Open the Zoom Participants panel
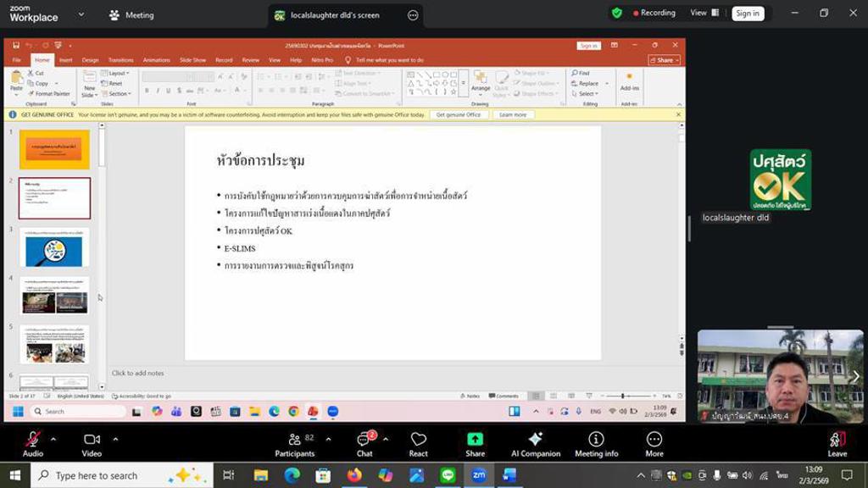Image resolution: width=868 pixels, height=488 pixels. pyautogui.click(x=294, y=440)
